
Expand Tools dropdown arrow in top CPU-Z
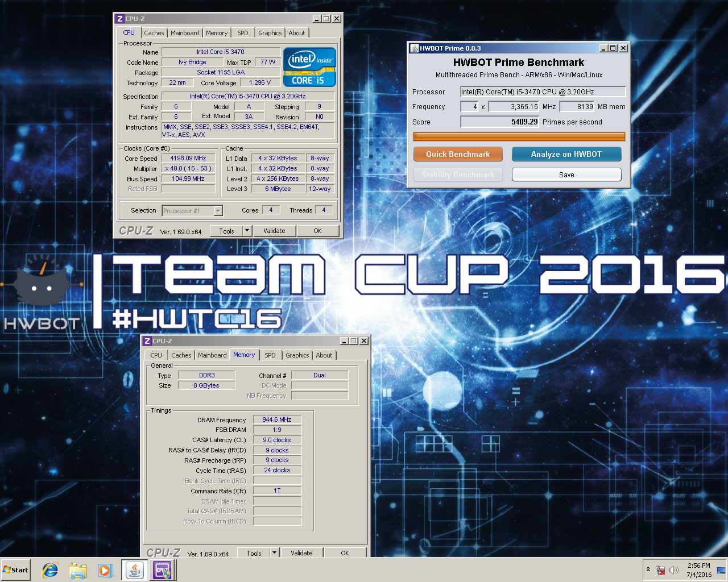[x=247, y=231]
